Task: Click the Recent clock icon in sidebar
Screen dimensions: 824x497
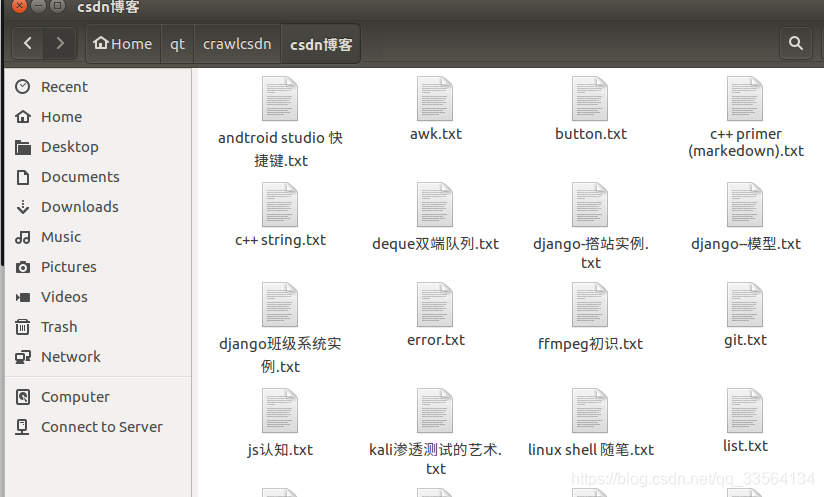Action: click(x=23, y=87)
